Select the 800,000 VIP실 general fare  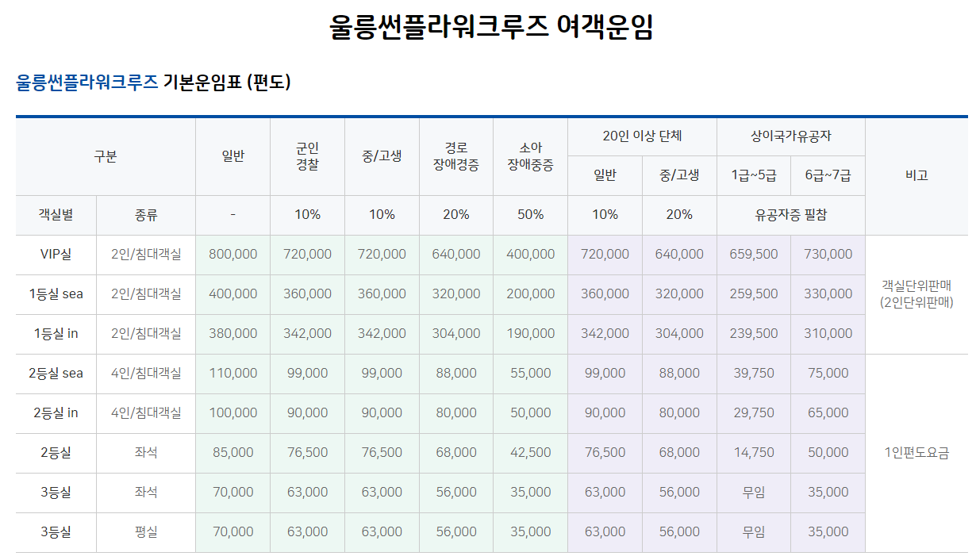(233, 255)
